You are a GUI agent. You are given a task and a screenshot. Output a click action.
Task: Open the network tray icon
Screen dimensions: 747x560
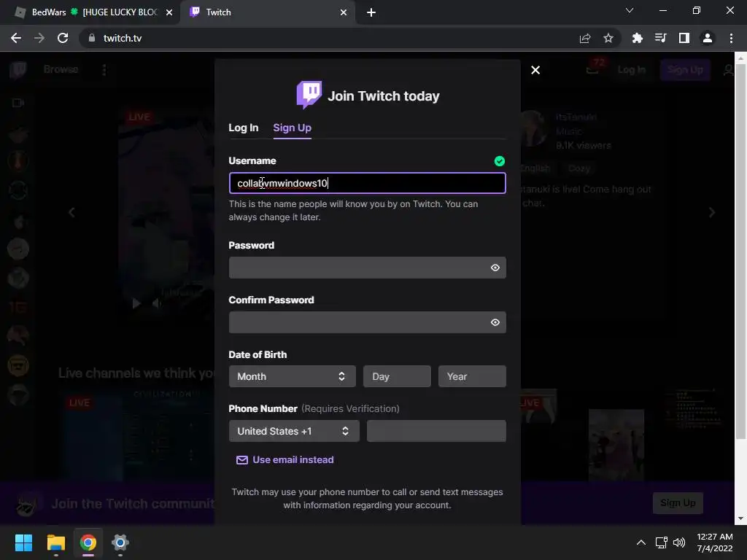tap(661, 542)
